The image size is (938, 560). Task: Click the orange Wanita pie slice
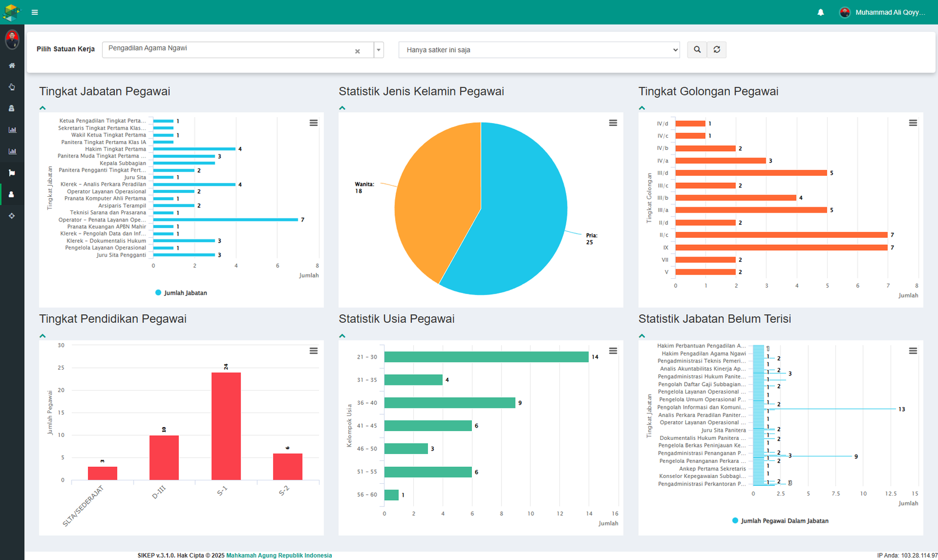(434, 199)
